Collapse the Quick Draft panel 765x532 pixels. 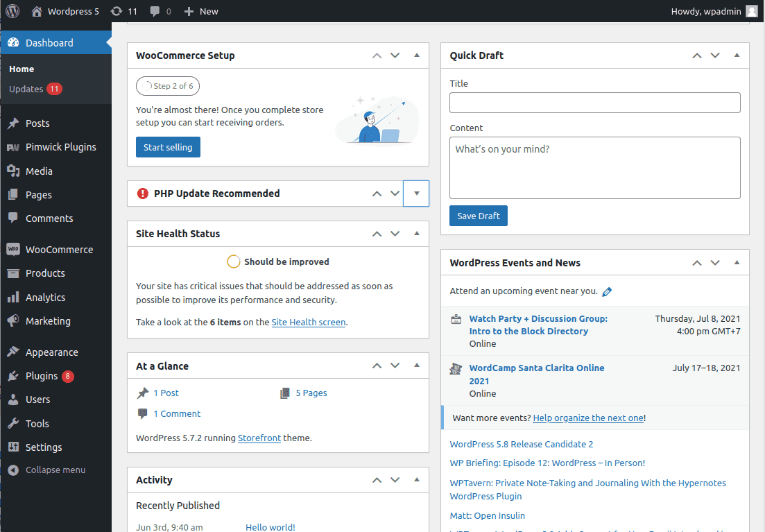[x=737, y=55]
